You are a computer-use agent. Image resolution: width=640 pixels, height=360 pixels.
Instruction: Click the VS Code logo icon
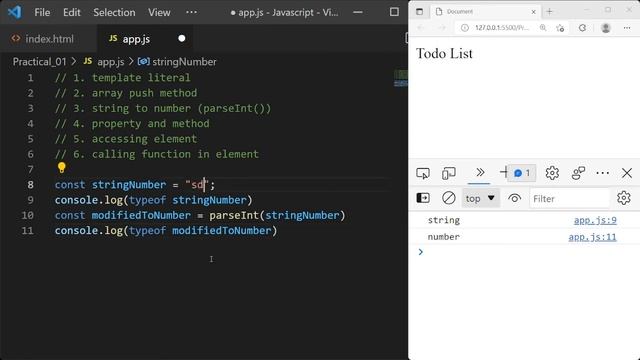pyautogui.click(x=15, y=12)
